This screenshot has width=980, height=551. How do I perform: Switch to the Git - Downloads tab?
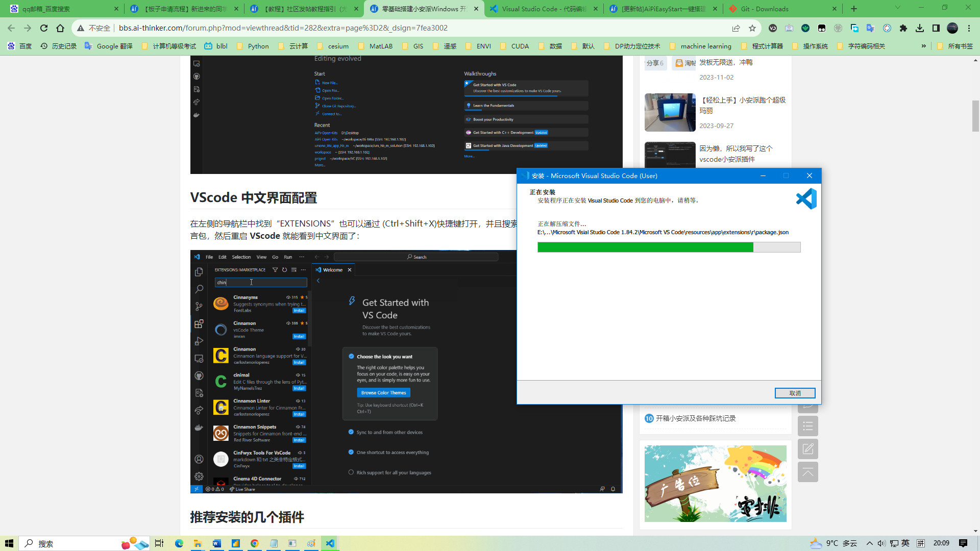point(783,9)
